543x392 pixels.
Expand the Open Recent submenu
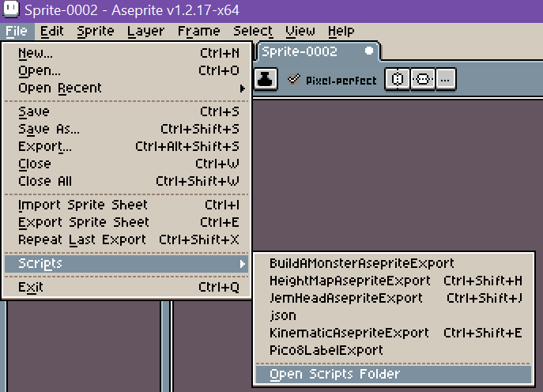(x=126, y=88)
